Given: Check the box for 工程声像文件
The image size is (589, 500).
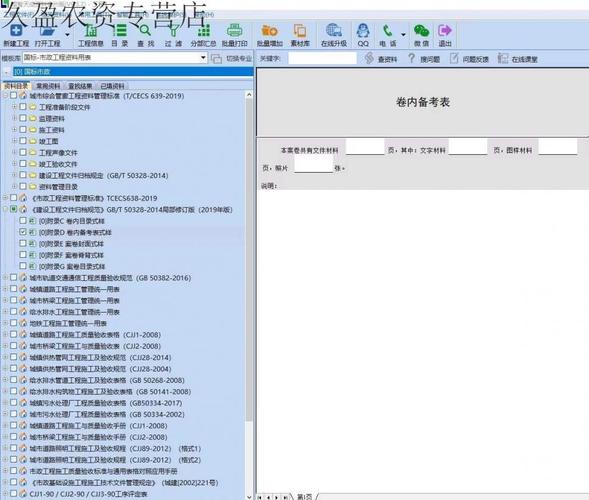Looking at the screenshot, I should coord(23,153).
